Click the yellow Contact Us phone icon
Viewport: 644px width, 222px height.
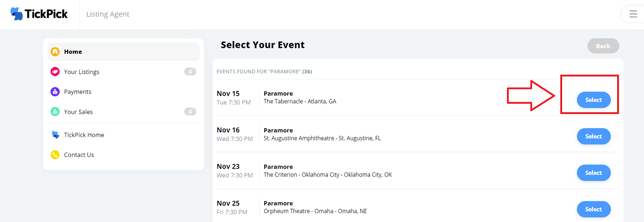[55, 155]
